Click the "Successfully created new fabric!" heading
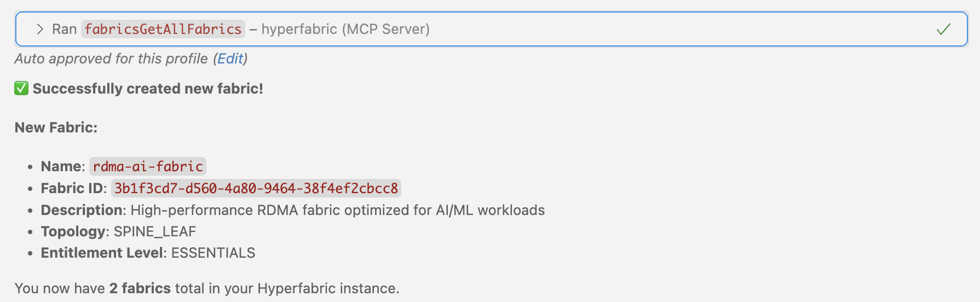The image size is (980, 302). click(148, 89)
